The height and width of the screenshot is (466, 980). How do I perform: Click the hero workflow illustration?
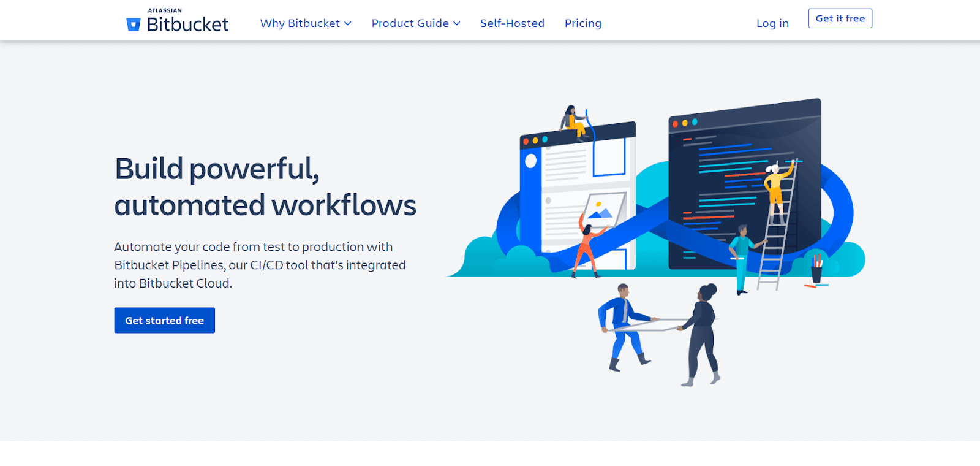coord(655,242)
